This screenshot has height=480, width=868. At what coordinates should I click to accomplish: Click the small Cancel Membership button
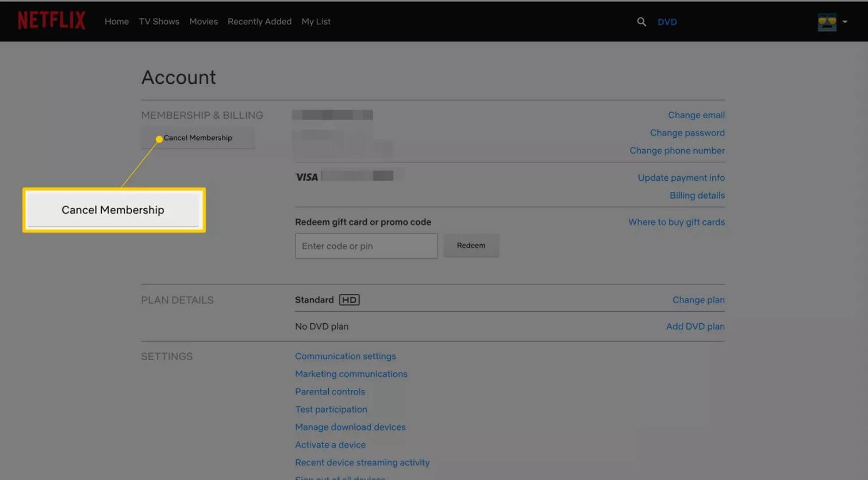[x=198, y=138]
